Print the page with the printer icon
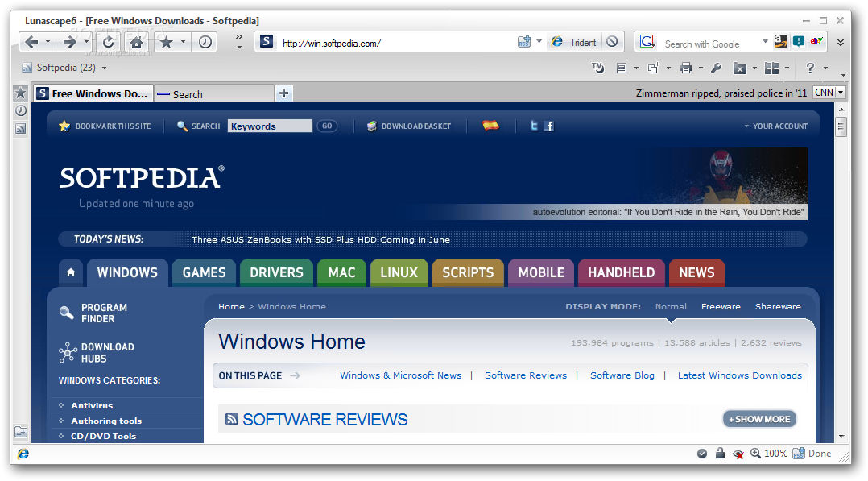Screen dimensions: 868x481 pos(686,68)
